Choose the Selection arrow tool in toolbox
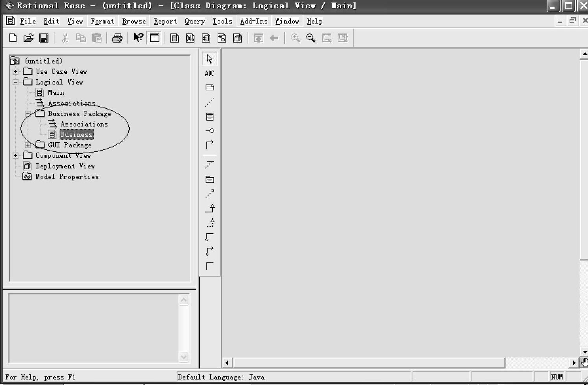Image resolution: width=588 pixels, height=385 pixels. coord(210,59)
